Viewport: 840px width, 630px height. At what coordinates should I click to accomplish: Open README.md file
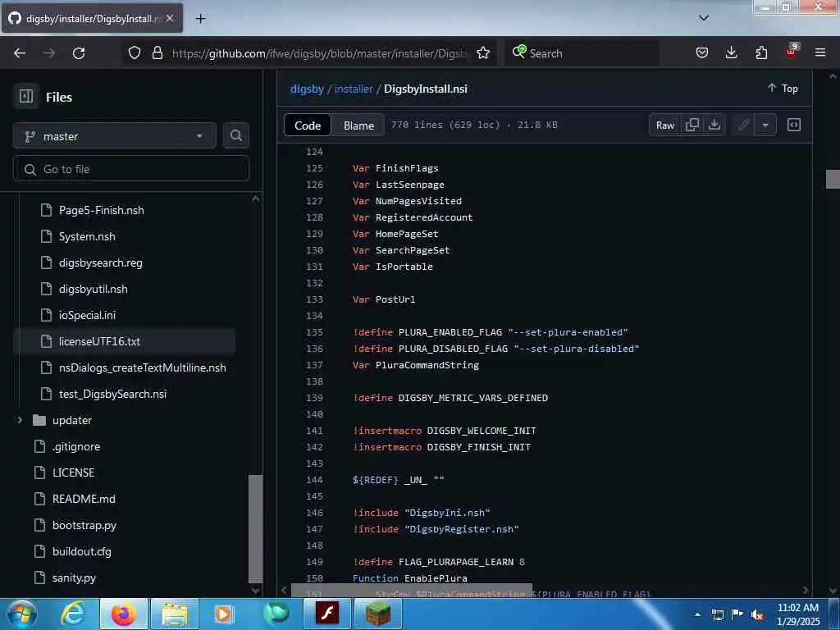[x=84, y=499]
